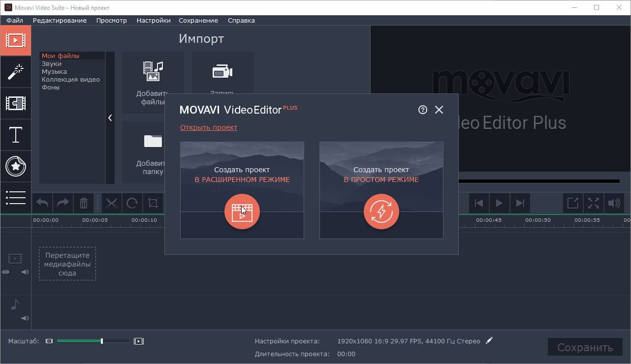Image resolution: width=631 pixels, height=364 pixels.
Task: Open the Редактирование menu
Action: (60, 20)
